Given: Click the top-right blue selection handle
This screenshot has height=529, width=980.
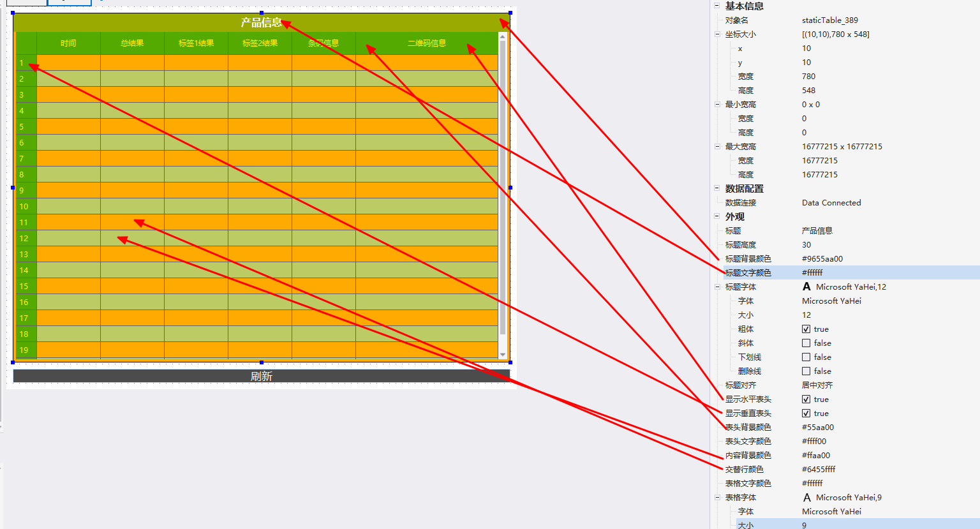Looking at the screenshot, I should (x=510, y=13).
